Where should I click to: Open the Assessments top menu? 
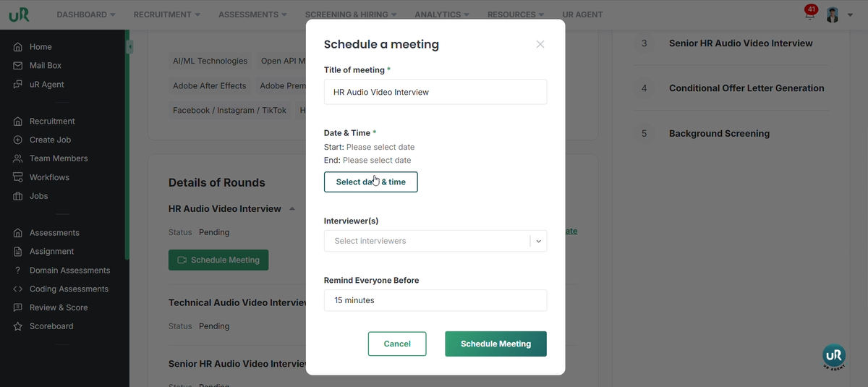(252, 14)
